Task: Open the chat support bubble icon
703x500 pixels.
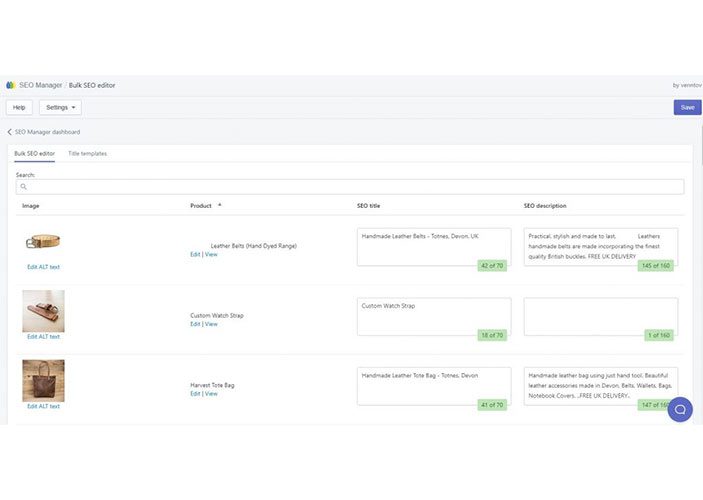Action: (680, 409)
